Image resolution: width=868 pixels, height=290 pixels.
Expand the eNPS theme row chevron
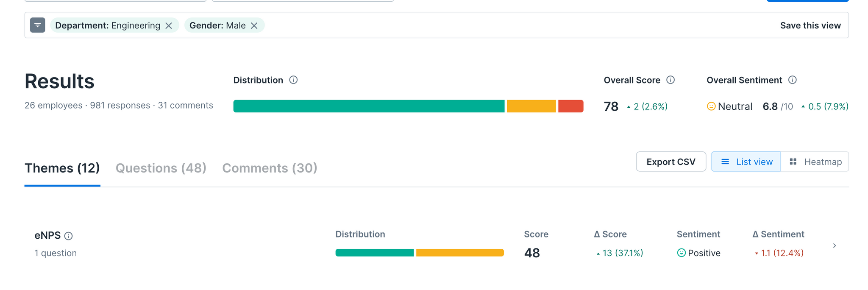pyautogui.click(x=835, y=245)
